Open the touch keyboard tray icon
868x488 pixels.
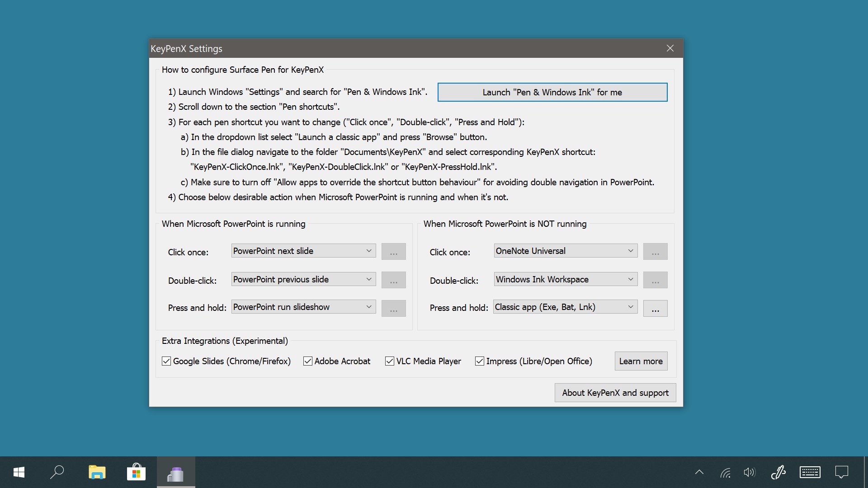tap(810, 473)
